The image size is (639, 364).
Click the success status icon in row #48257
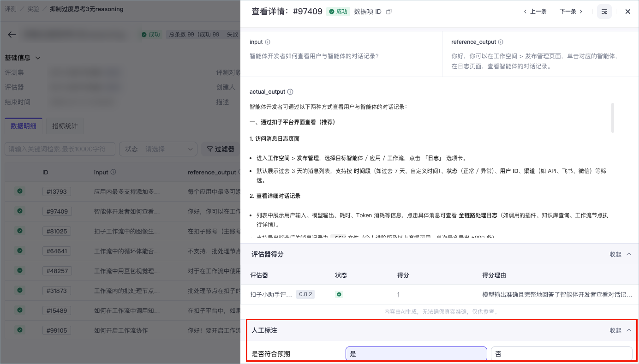pos(20,270)
